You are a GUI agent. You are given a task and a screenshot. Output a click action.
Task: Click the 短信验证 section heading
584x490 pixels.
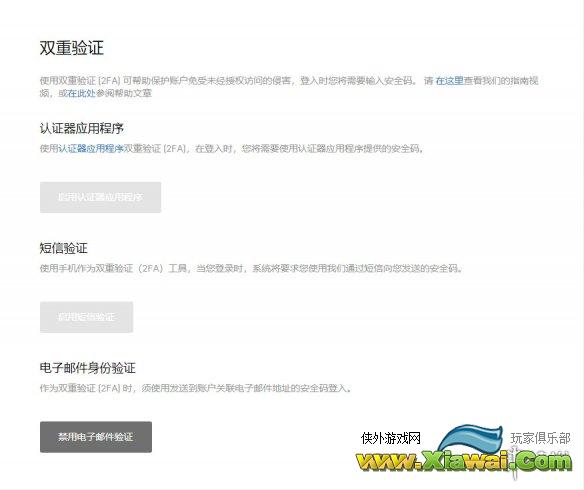[64, 248]
